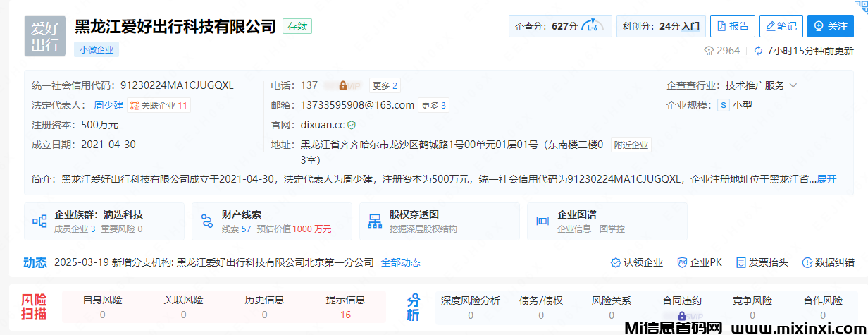Click the 企业PK compare link
The width and height of the screenshot is (868, 335).
(700, 262)
